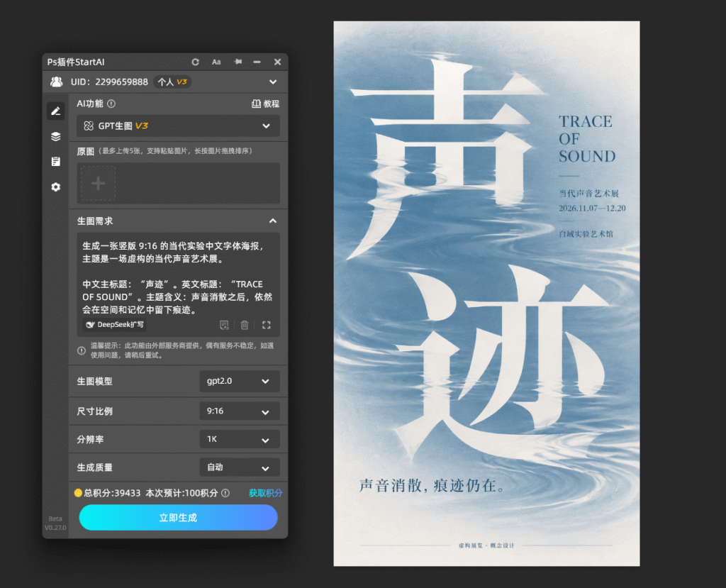Open the 生成质量 自动 dropdown
The image size is (726, 588).
click(x=240, y=467)
